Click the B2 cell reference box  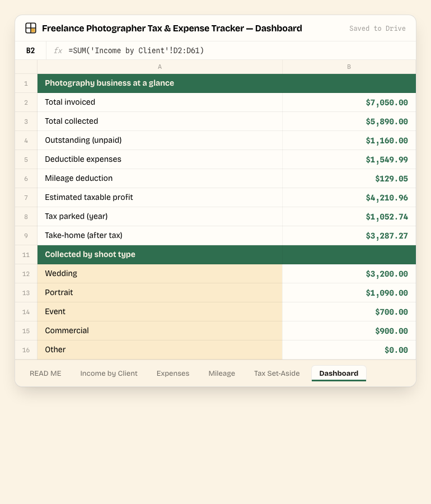pyautogui.click(x=31, y=50)
